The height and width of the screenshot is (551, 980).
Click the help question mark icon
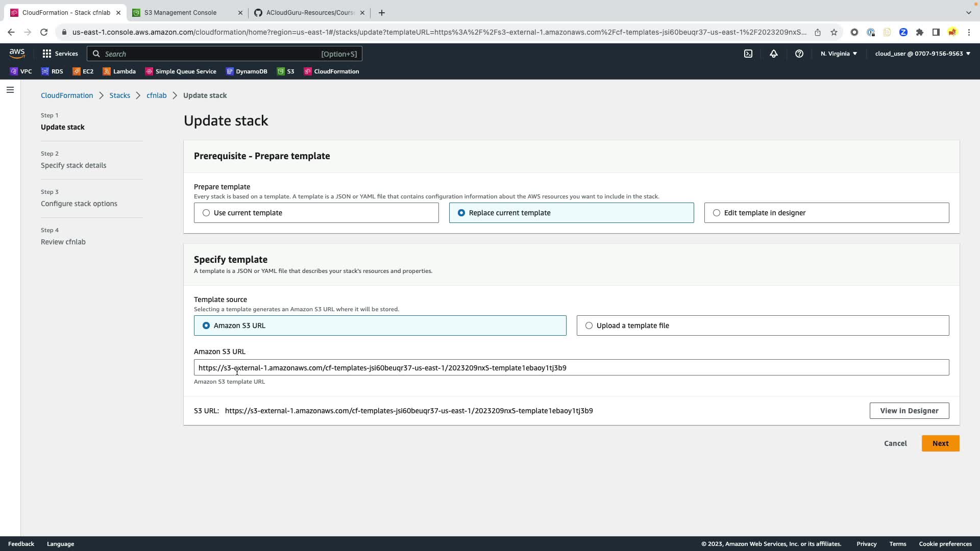tap(799, 54)
